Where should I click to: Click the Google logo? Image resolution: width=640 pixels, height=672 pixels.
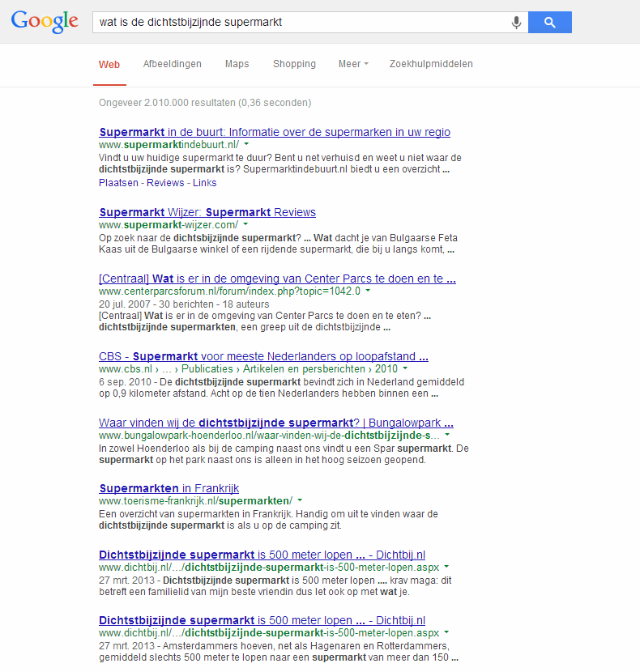pyautogui.click(x=45, y=22)
